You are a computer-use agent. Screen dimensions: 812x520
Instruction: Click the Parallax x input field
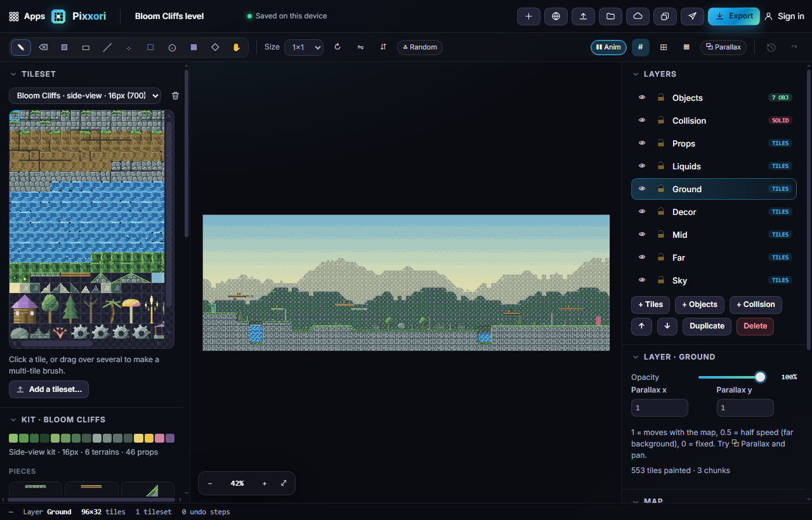660,408
